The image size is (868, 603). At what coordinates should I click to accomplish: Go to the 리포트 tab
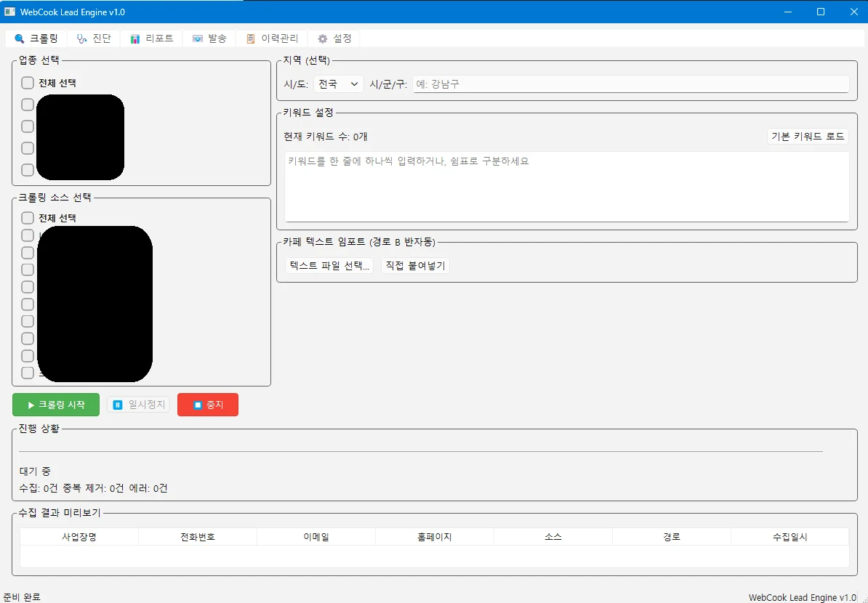pos(152,39)
